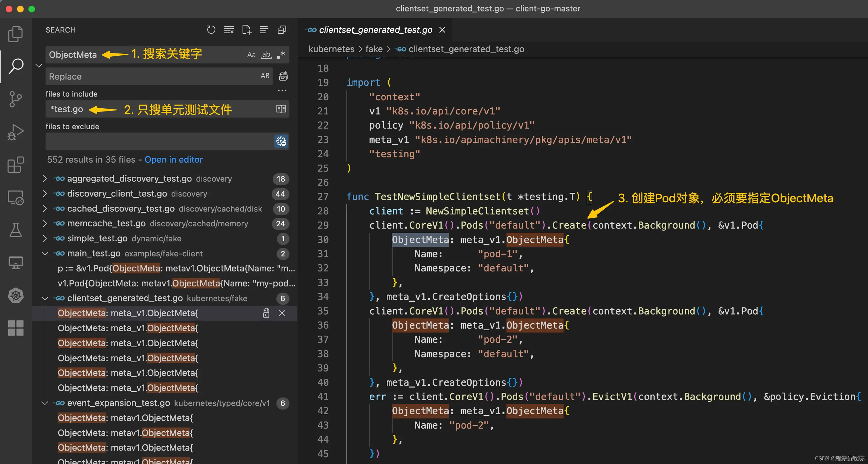Open the Extensions view
Image resolution: width=868 pixels, height=464 pixels.
15,165
